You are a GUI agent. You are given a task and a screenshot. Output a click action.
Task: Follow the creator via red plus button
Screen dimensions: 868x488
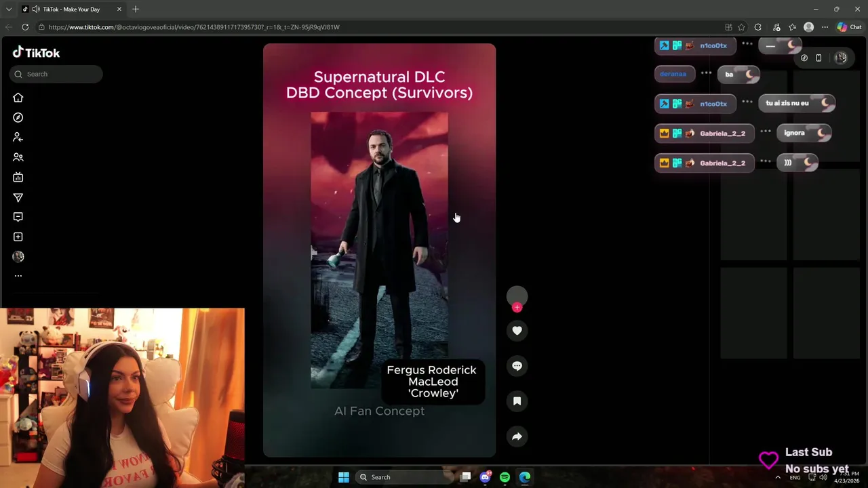[517, 307]
